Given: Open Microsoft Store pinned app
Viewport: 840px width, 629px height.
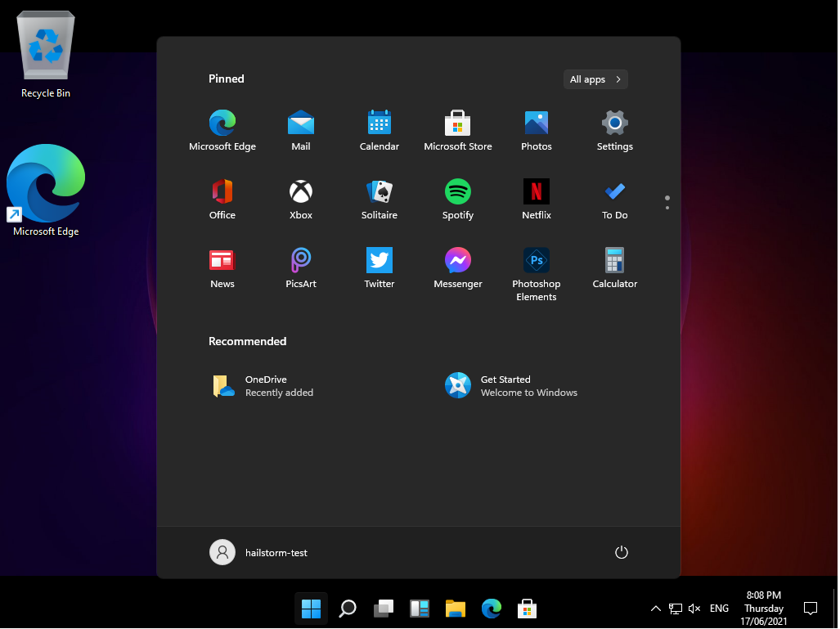Looking at the screenshot, I should (x=457, y=130).
